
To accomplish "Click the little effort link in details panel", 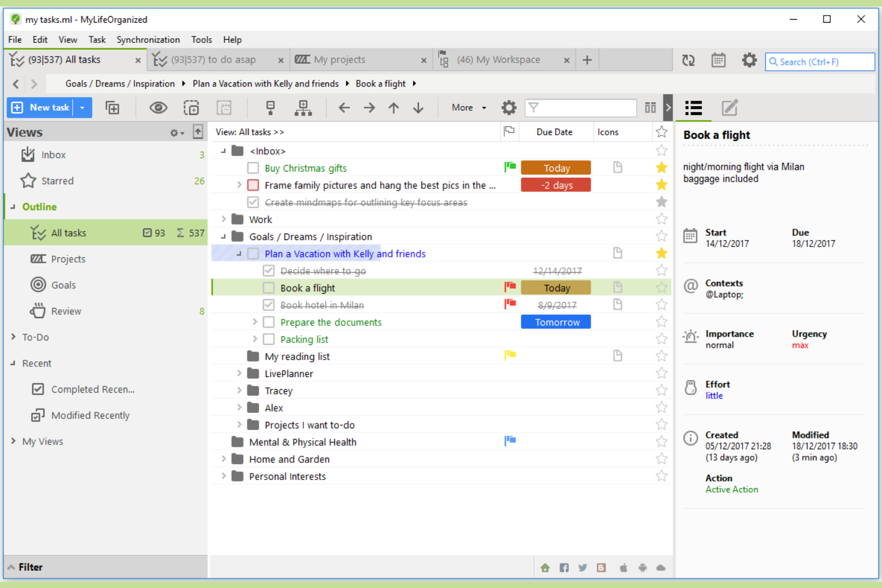I will [714, 396].
